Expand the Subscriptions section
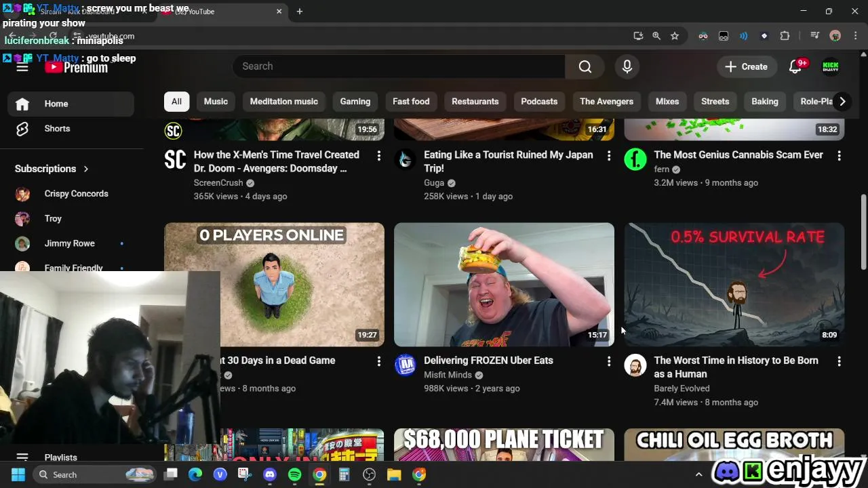Screen dimensions: 868x488 (52, 169)
